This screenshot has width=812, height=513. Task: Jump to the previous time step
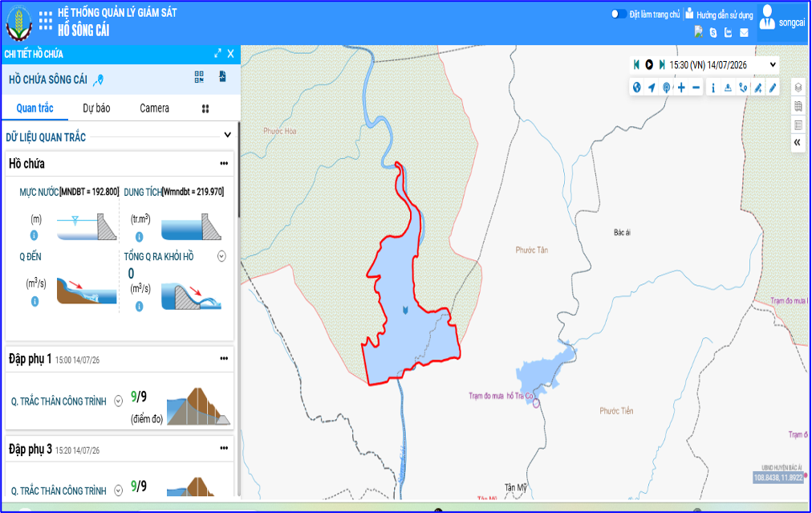click(636, 65)
